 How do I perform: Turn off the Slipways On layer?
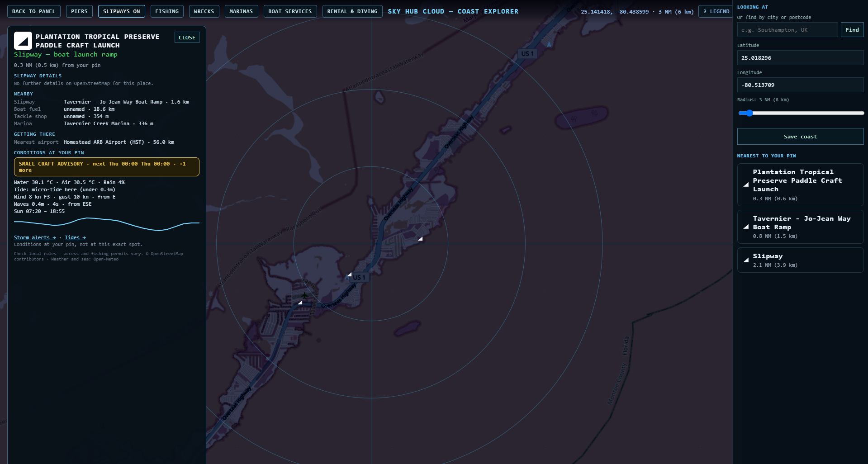pyautogui.click(x=121, y=11)
